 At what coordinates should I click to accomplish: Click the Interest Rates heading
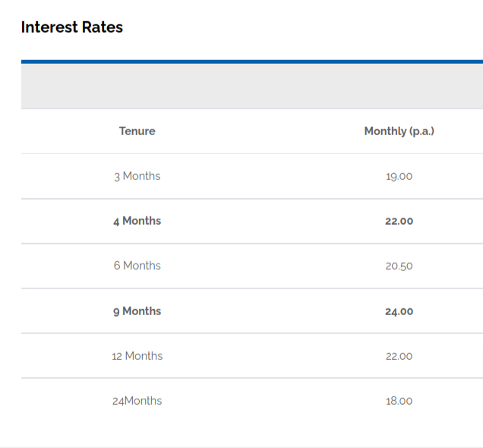72,27
